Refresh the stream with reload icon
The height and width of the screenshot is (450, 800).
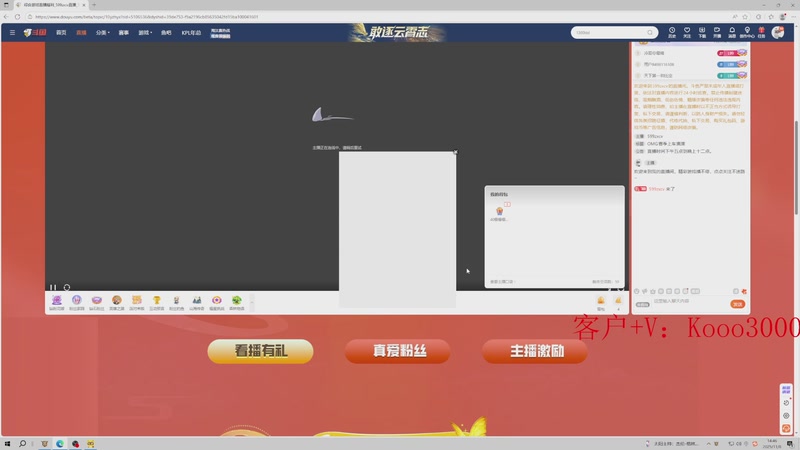(67, 288)
